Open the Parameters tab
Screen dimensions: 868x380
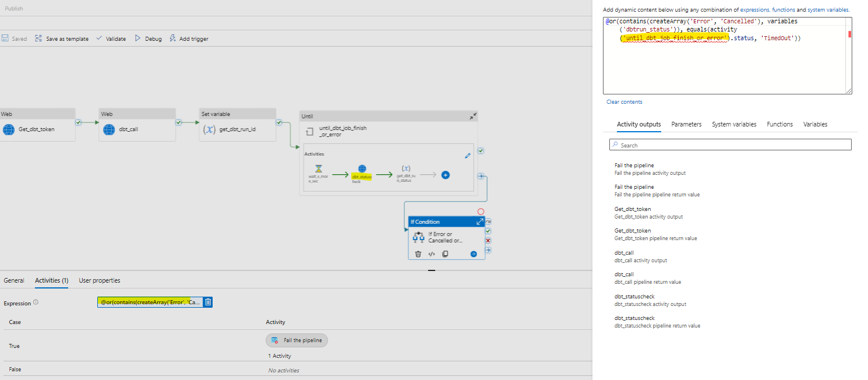pyautogui.click(x=686, y=124)
